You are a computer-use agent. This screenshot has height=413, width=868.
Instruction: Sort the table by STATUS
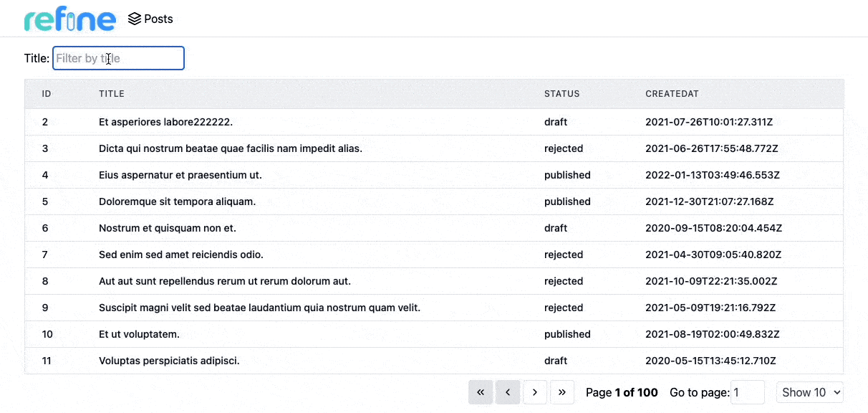point(562,93)
